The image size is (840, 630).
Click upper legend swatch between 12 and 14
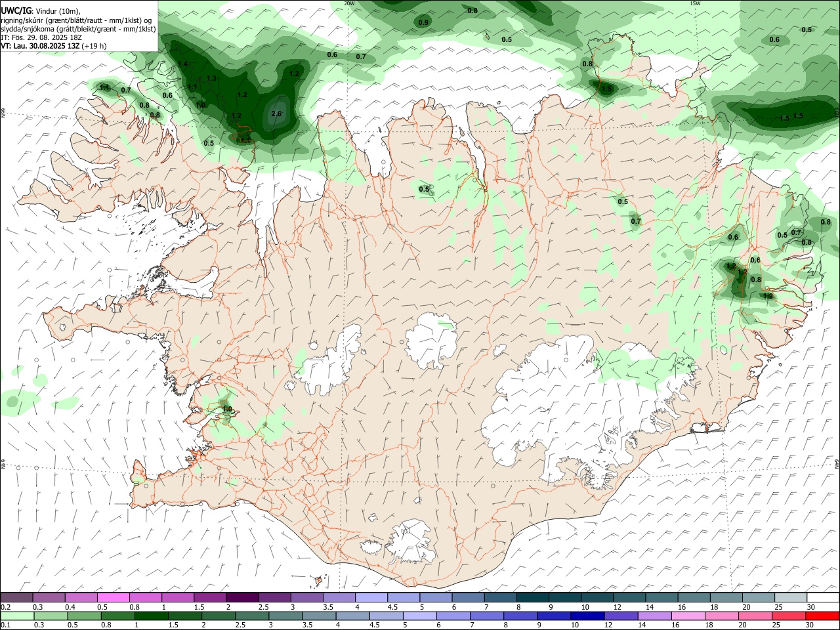click(x=629, y=597)
